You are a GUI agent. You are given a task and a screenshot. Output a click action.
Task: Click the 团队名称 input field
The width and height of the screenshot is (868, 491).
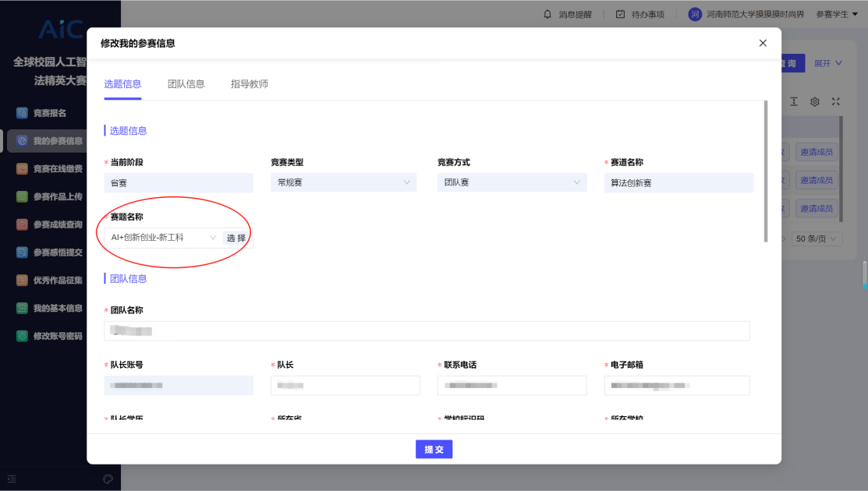pos(427,331)
